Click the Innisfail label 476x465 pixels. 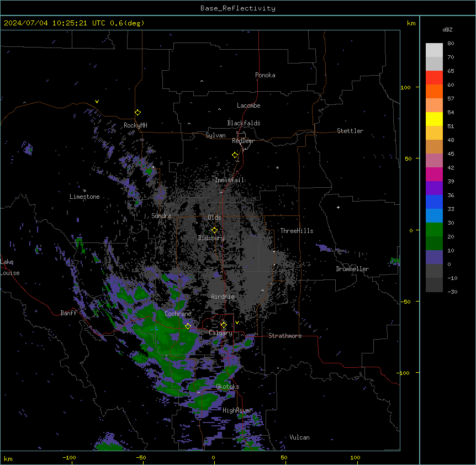pos(229,180)
